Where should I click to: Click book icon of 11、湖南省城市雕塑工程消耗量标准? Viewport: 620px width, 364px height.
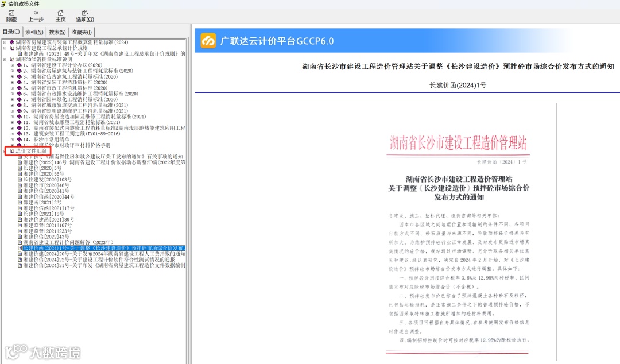(20, 123)
